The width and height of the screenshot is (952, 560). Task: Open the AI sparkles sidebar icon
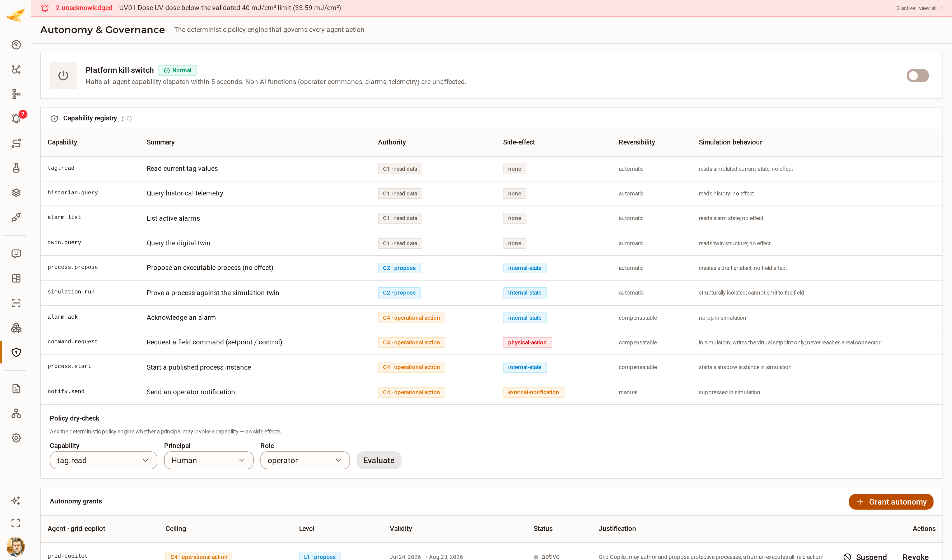[16, 501]
